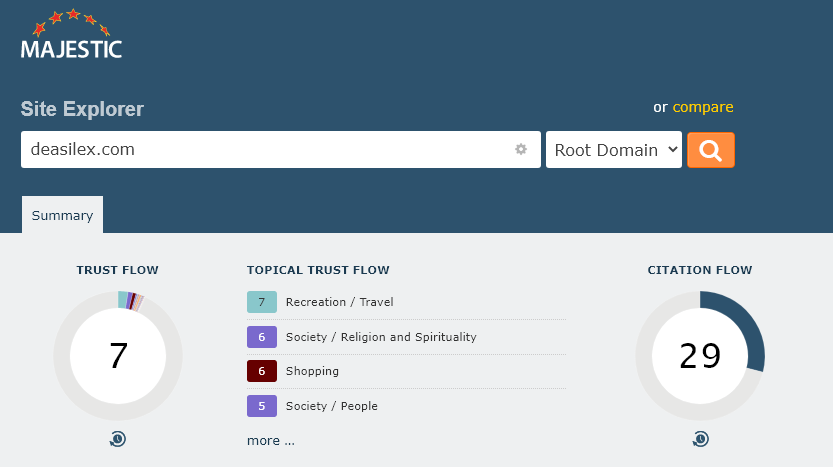Click the TRUST FLOW heading

pyautogui.click(x=117, y=270)
